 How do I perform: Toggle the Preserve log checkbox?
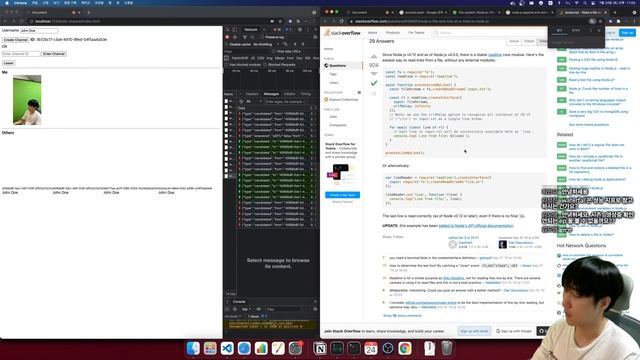tap(262, 37)
